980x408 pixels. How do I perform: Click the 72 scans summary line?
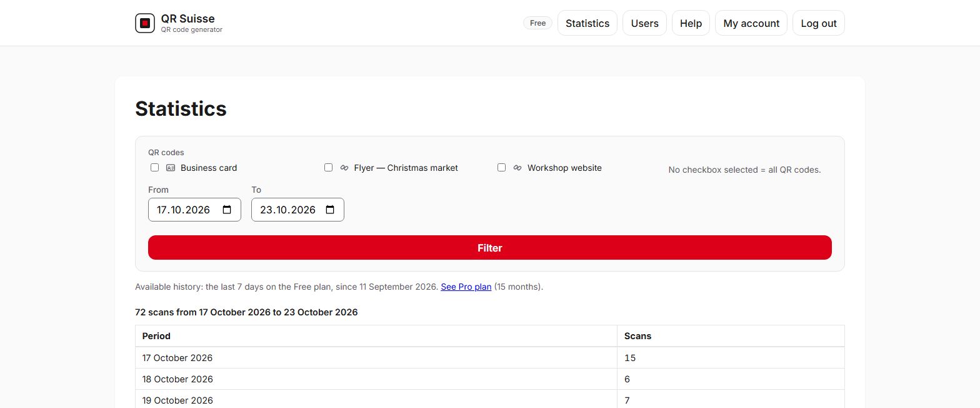(246, 312)
